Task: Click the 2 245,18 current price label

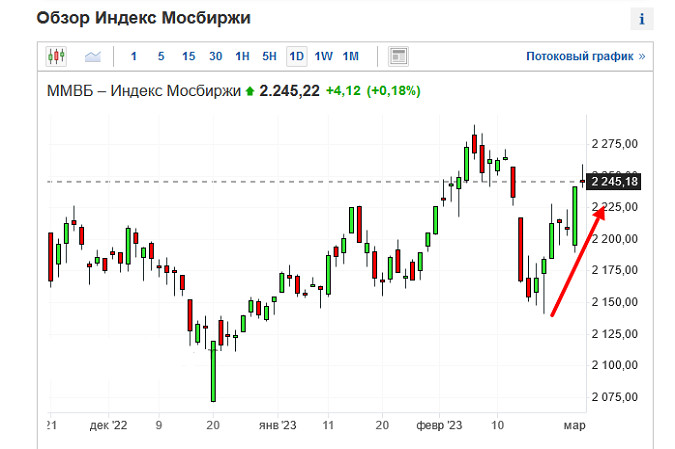Action: 614,182
